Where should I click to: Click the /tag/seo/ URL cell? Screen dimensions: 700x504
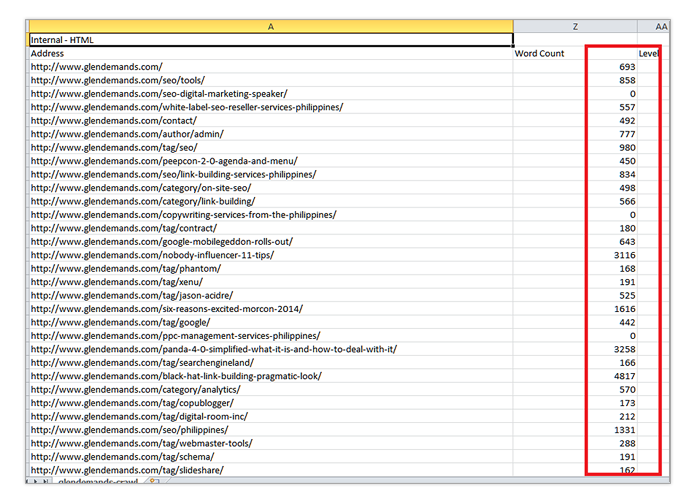(271, 147)
